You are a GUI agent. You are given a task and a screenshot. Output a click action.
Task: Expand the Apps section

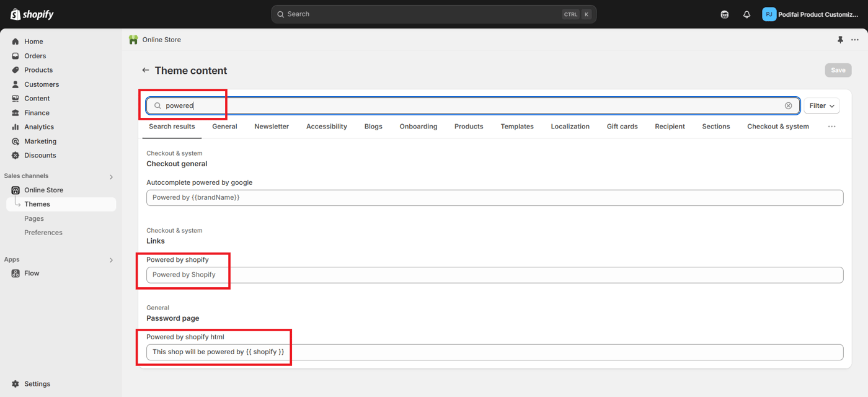pyautogui.click(x=112, y=261)
